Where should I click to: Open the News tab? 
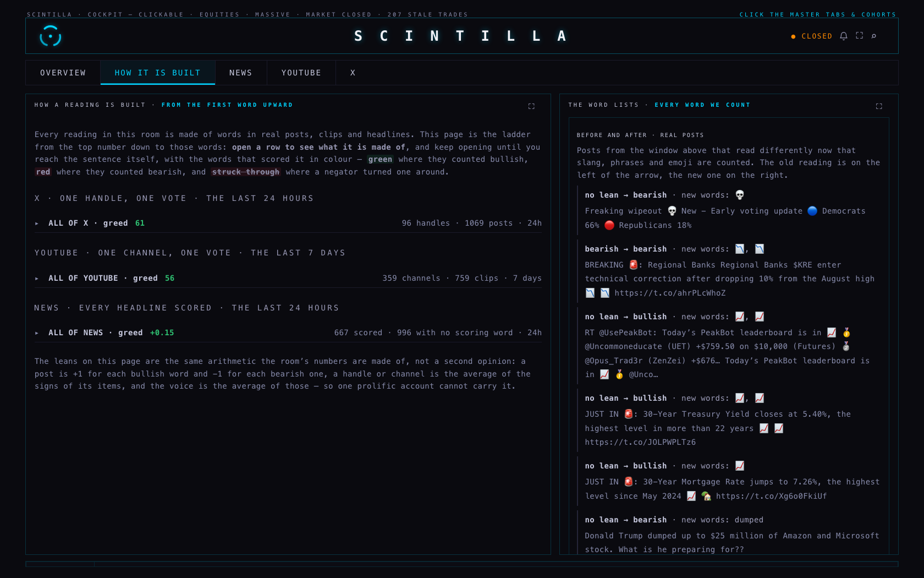(x=241, y=73)
